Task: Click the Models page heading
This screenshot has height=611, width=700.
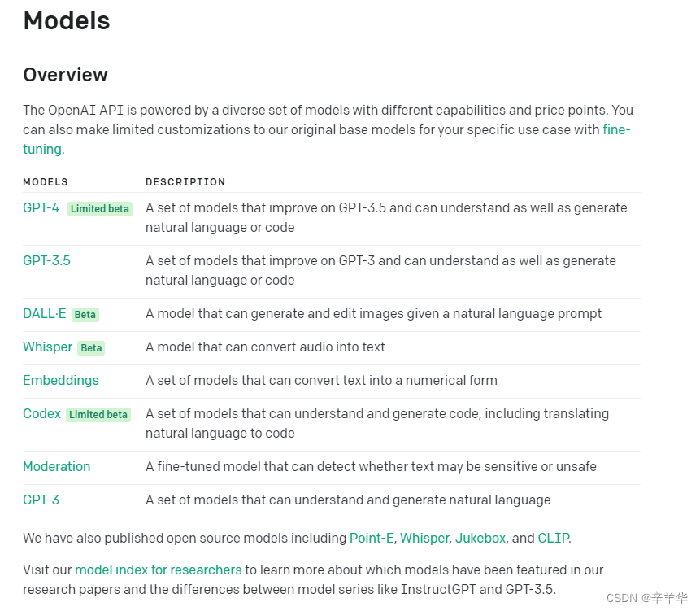Action: coord(67,21)
